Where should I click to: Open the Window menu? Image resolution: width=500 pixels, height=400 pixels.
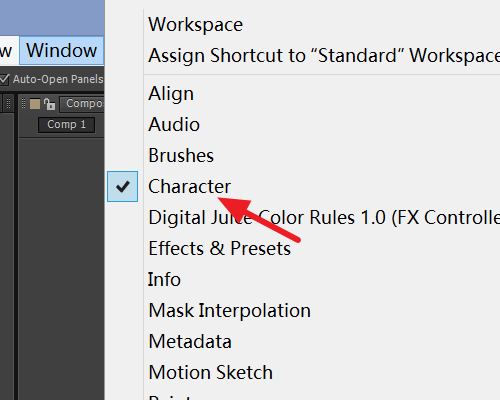[x=62, y=50]
